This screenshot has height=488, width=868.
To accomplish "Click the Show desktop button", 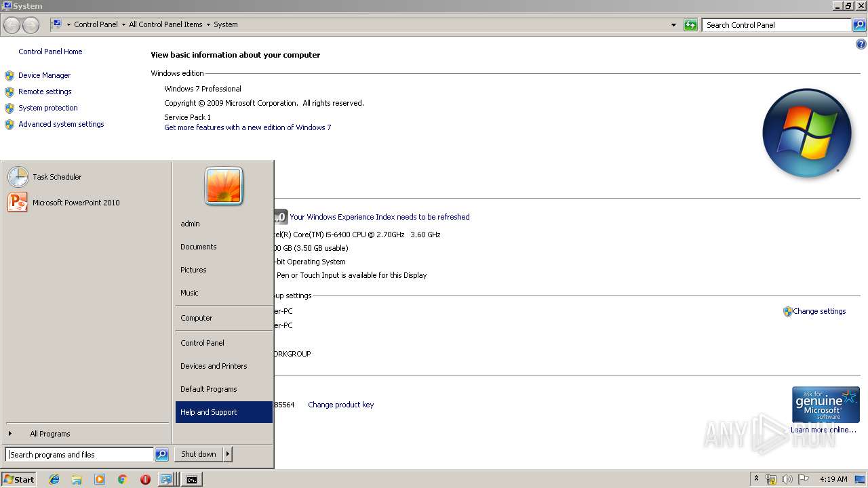I will (861, 479).
